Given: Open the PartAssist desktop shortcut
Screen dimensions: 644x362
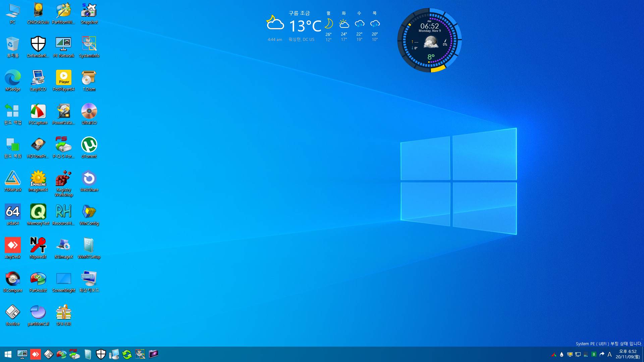Looking at the screenshot, I should point(38,282).
